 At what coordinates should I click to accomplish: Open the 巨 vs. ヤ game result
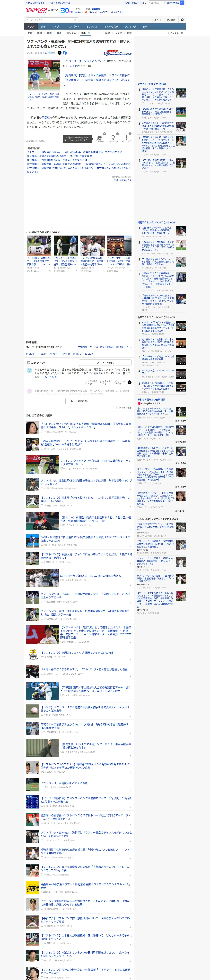[30, 354]
